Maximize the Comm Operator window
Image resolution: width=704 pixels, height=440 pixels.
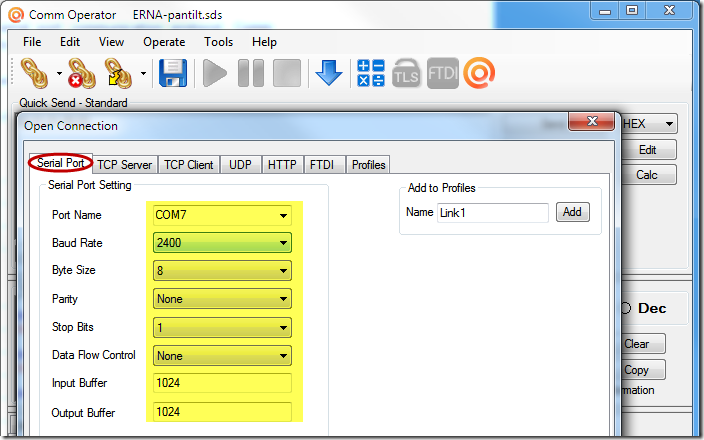(x=632, y=11)
